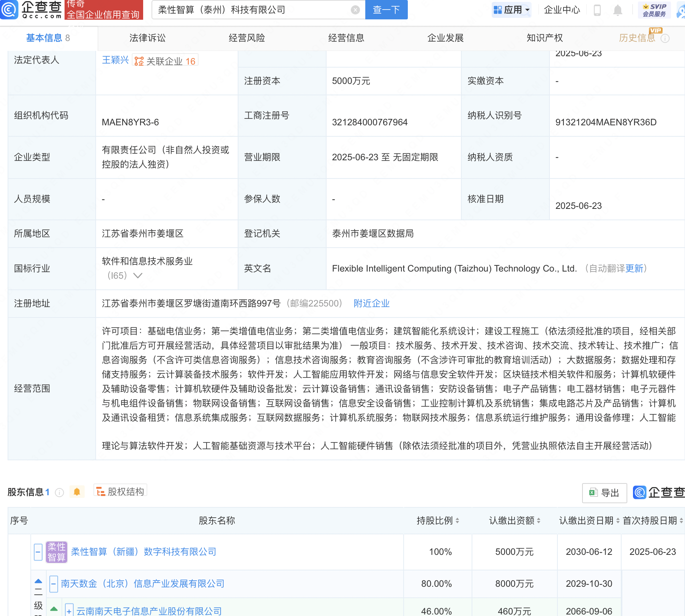Export shareholder data with 导出 button

(x=604, y=493)
